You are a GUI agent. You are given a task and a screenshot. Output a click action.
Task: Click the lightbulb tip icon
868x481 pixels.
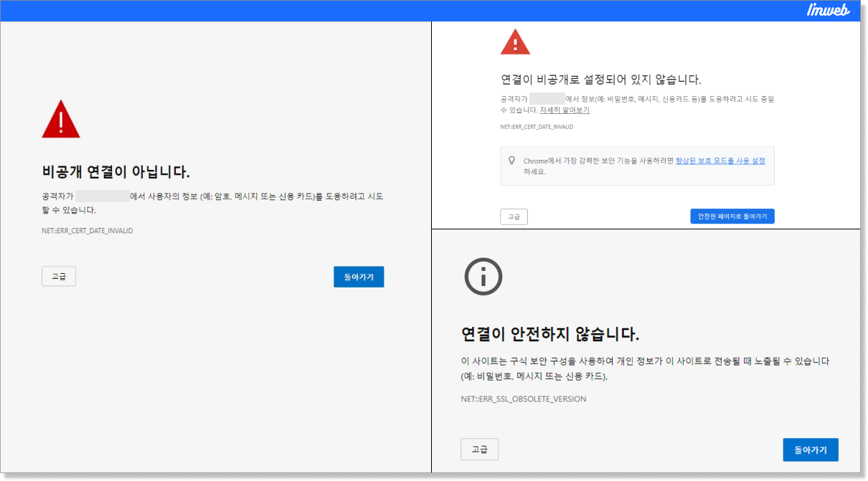coord(512,161)
